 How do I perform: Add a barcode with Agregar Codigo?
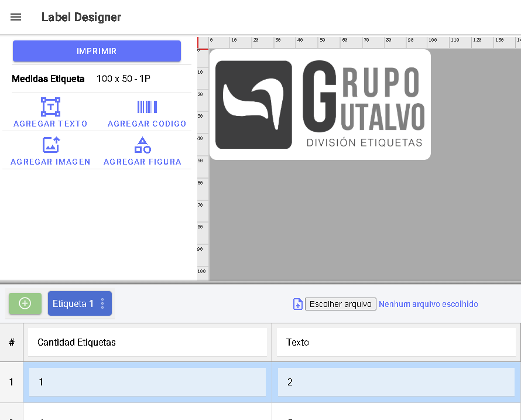click(147, 107)
